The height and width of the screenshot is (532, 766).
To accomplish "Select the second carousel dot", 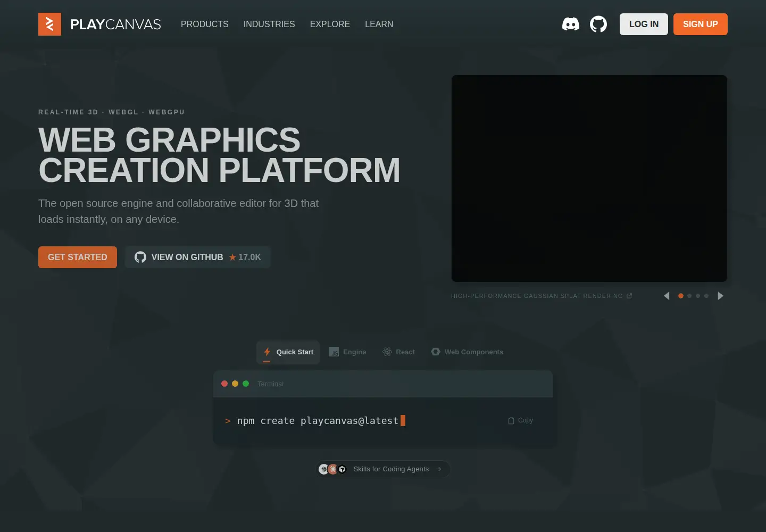I will coord(689,296).
